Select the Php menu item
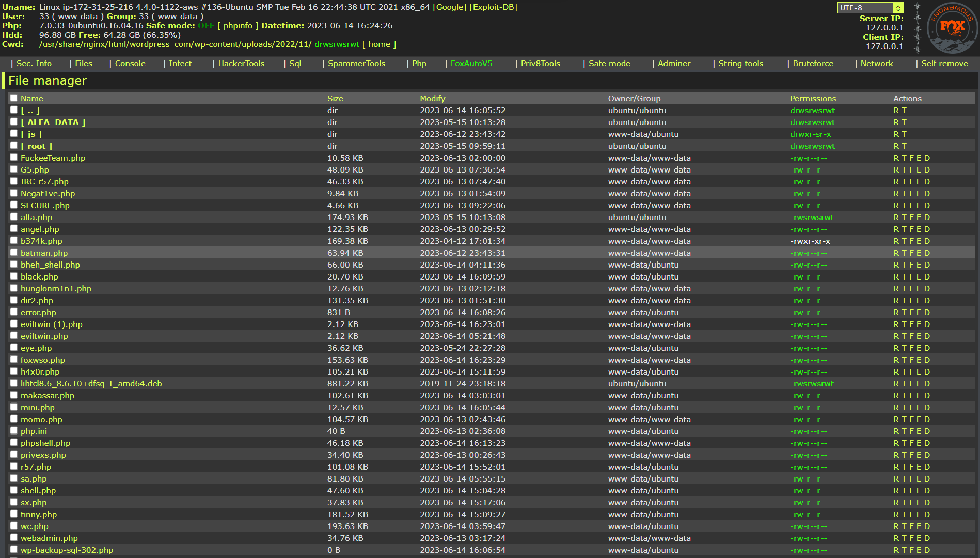Image resolution: width=980 pixels, height=558 pixels. pyautogui.click(x=419, y=64)
